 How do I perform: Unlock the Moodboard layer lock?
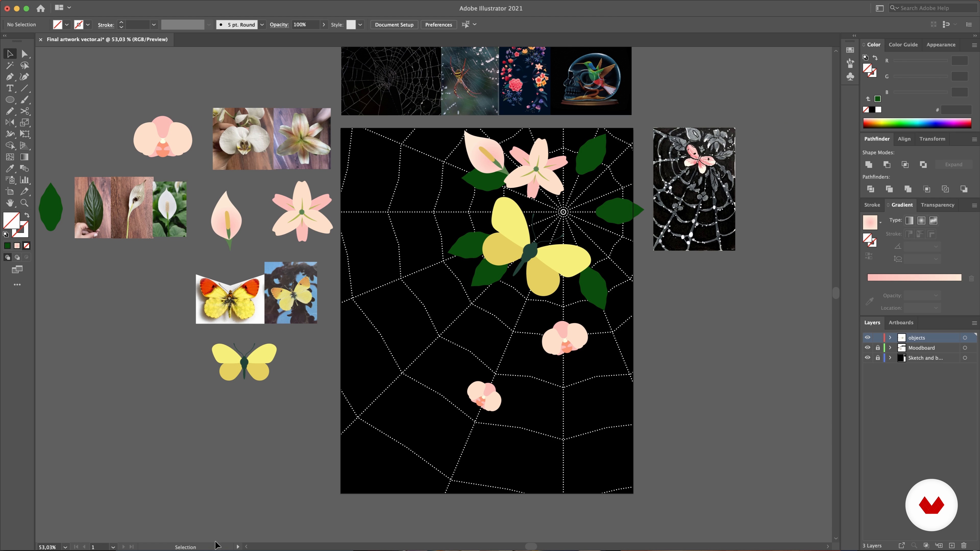click(x=878, y=347)
